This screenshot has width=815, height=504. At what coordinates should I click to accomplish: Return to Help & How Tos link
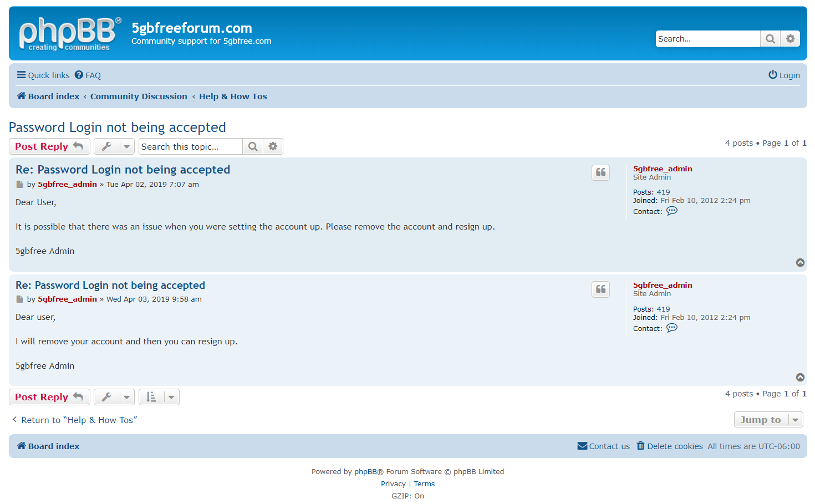74,420
